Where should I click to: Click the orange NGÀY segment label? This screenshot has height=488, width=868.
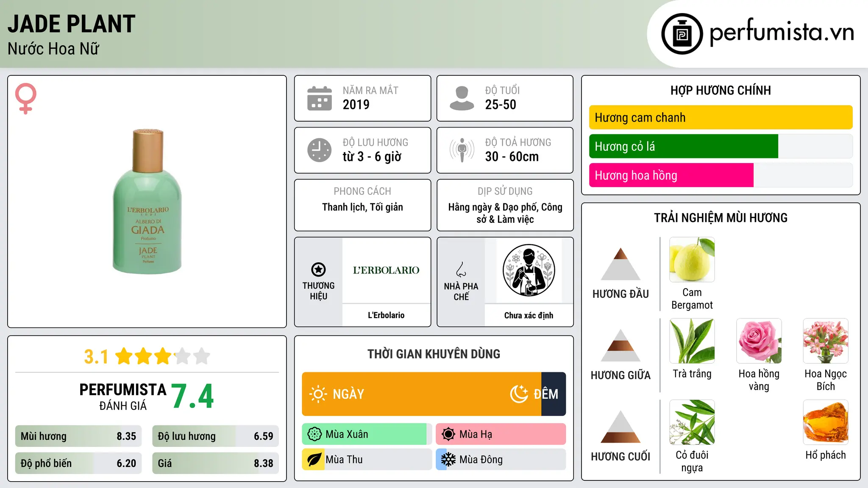point(348,394)
